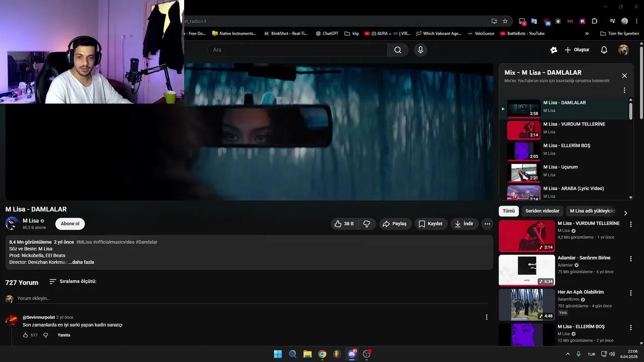
Task: Click the YouTube search magnifier button
Action: tap(397, 50)
